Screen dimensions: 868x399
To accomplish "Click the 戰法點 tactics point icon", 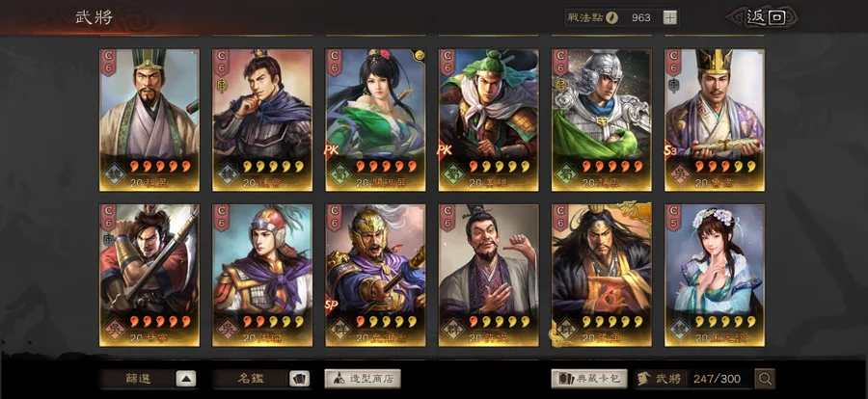I will [611, 17].
